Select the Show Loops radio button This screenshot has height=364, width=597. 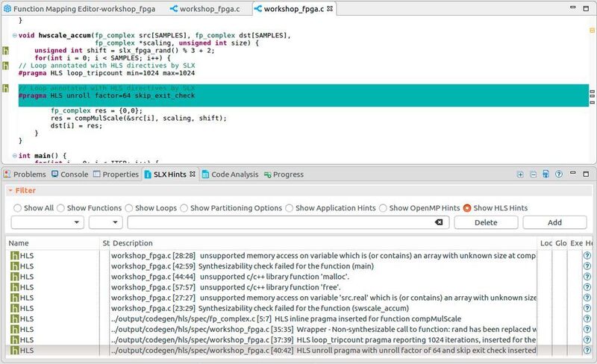tap(128, 208)
